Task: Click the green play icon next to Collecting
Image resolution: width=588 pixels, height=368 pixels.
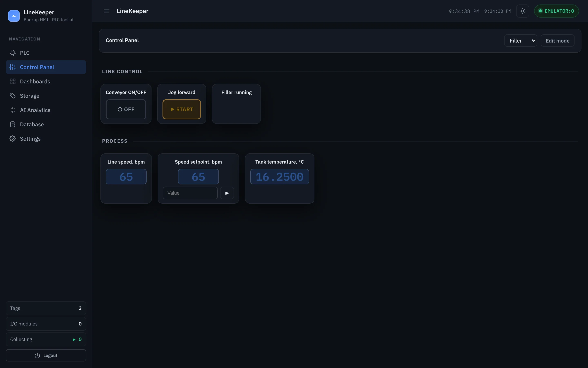Action: pyautogui.click(x=74, y=340)
